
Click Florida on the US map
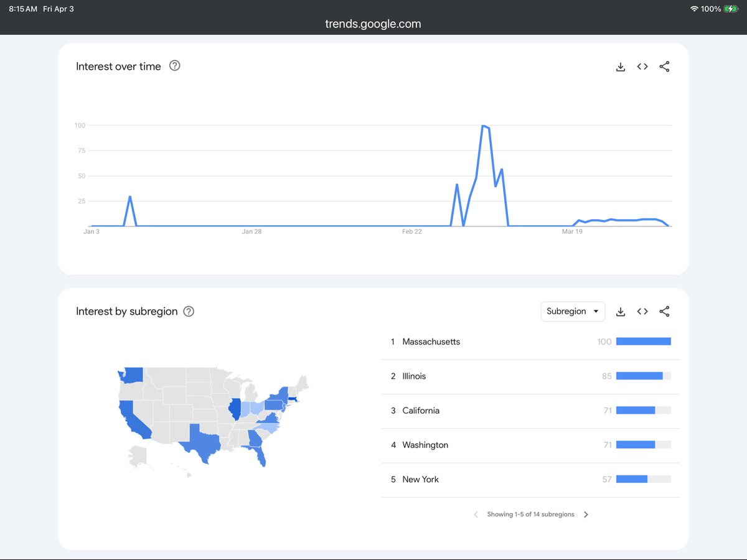[x=259, y=457]
